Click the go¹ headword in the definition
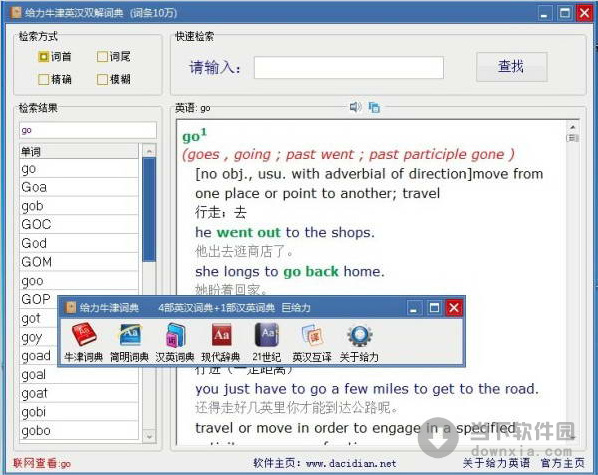Screen dimensions: 598x475 tap(194, 135)
